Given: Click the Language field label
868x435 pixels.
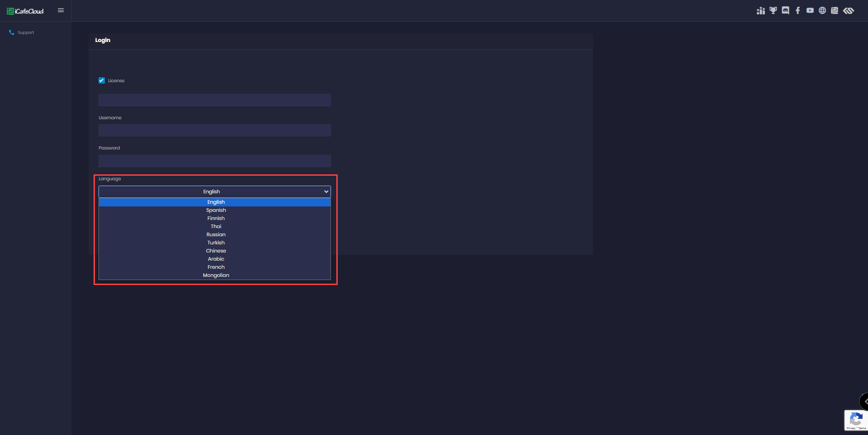Looking at the screenshot, I should coord(110,179).
